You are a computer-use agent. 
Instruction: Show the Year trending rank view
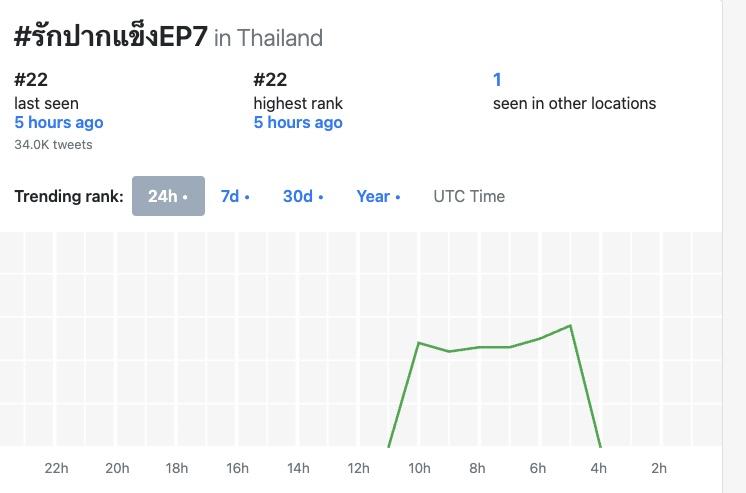[x=378, y=196]
